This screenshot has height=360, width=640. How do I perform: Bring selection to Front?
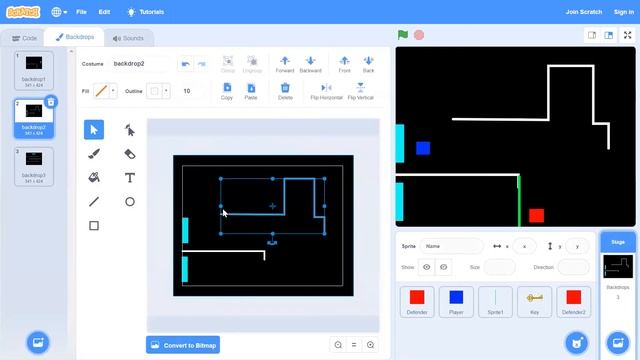pyautogui.click(x=344, y=64)
